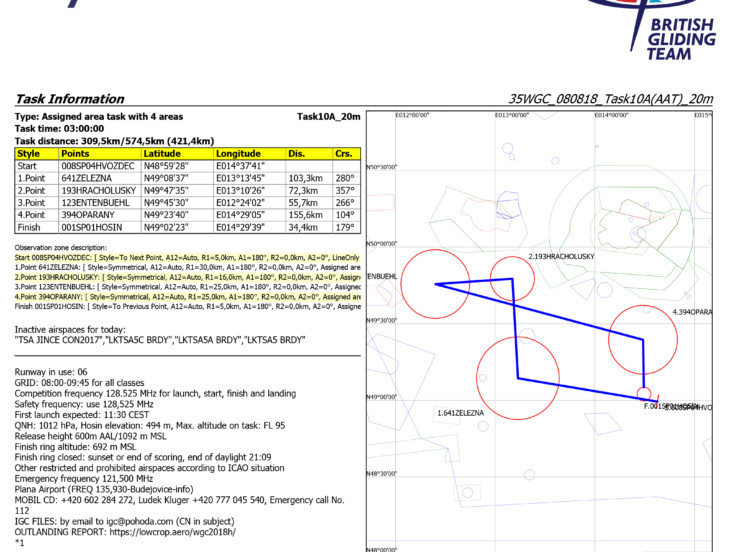
Task: Click the Style column header
Action: [x=29, y=154]
